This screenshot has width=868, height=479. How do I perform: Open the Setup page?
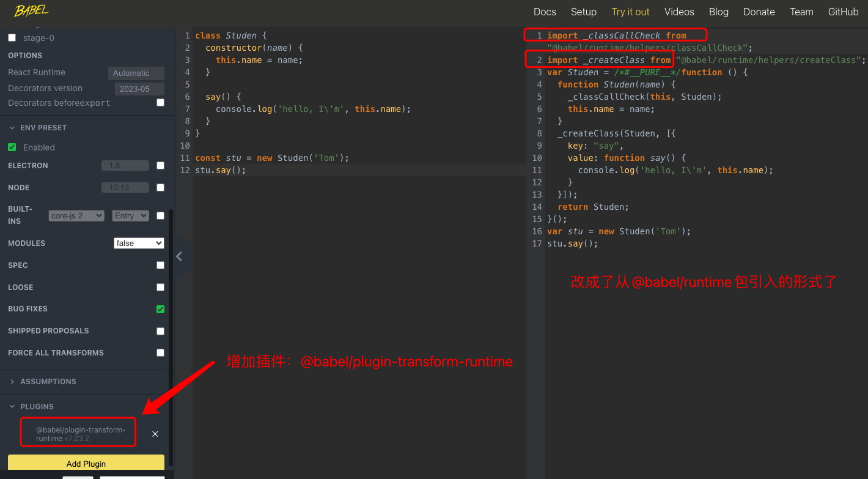[584, 12]
